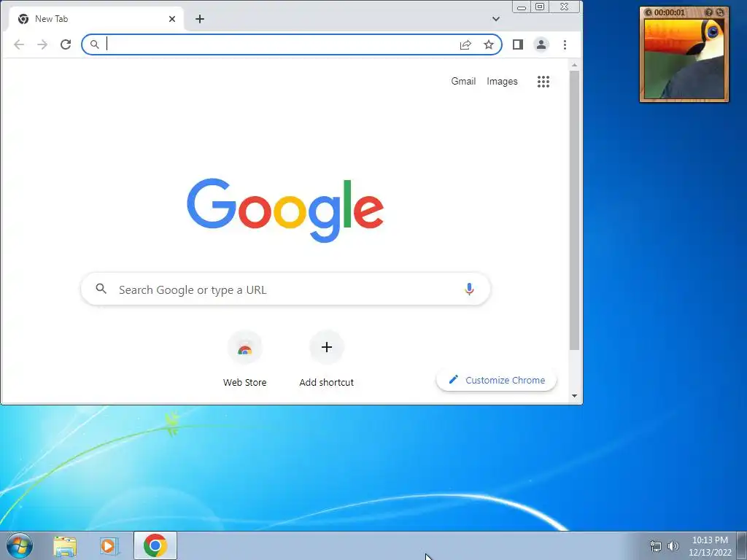Screen dimensions: 747x560
Task: Launch Windows Media Player from taskbar
Action: pos(109,545)
